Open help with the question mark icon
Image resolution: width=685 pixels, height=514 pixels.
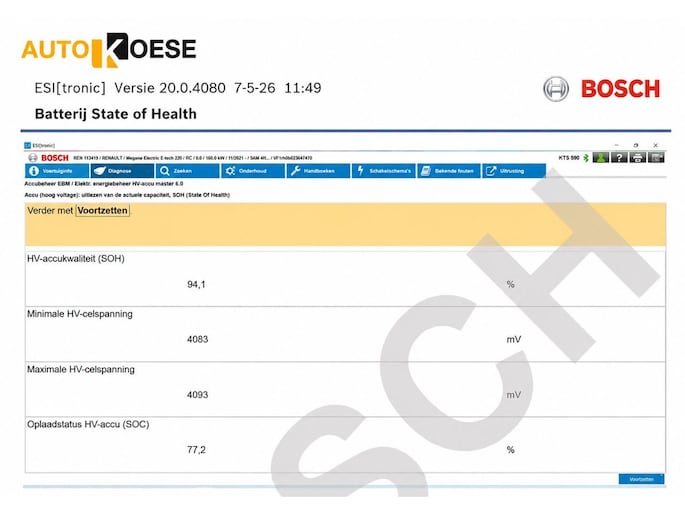tap(619, 158)
